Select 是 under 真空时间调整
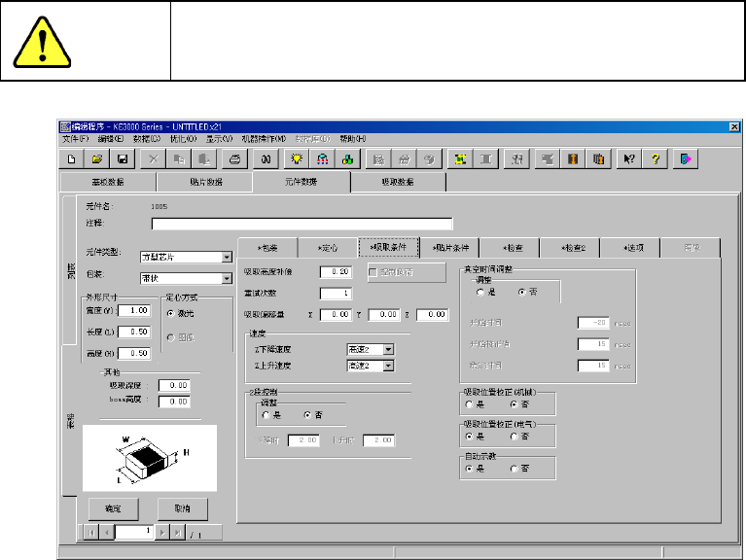 point(480,292)
